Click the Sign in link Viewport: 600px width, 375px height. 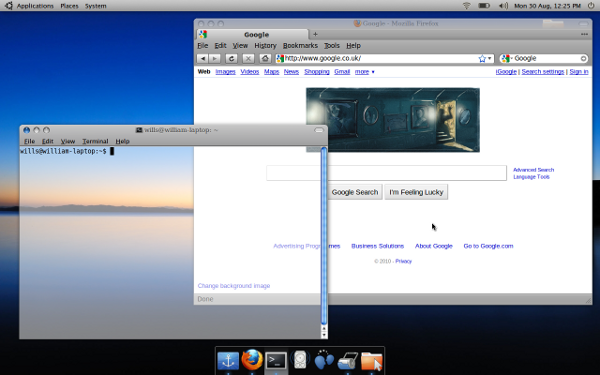click(579, 72)
